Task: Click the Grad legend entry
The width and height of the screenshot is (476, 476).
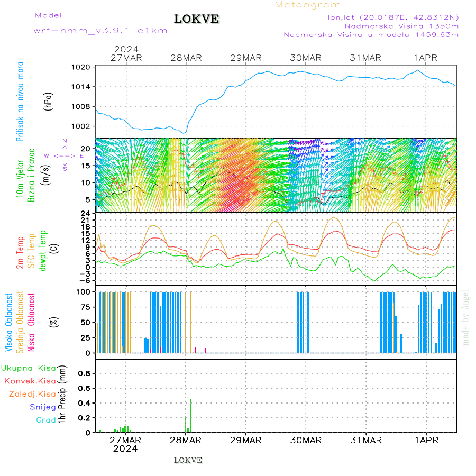Action: [x=46, y=420]
